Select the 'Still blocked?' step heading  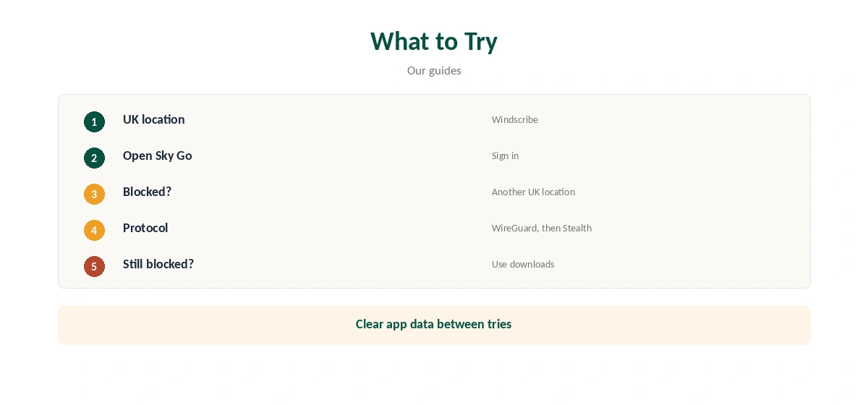tap(158, 264)
